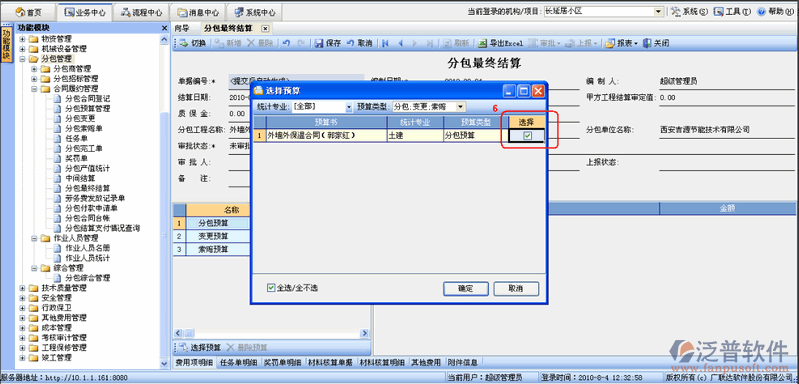
Task: Switch to 其他费用 bottom tab
Action: click(427, 363)
